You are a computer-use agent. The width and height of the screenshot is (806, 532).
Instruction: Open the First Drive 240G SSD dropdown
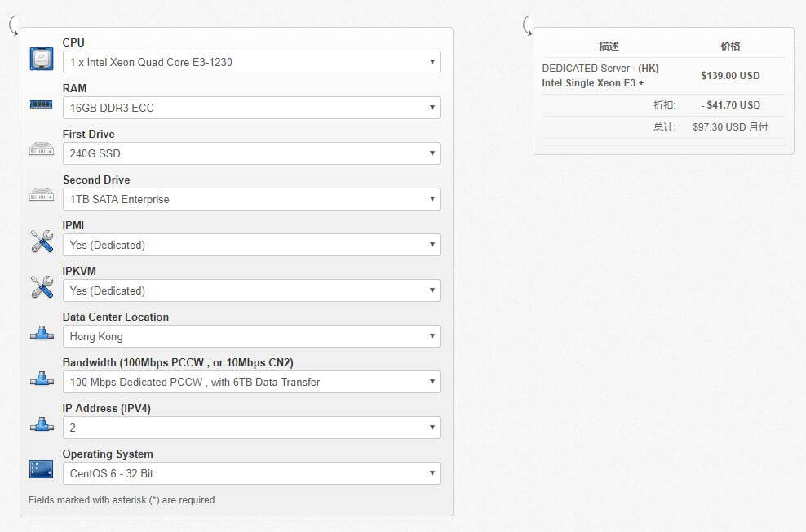[251, 153]
